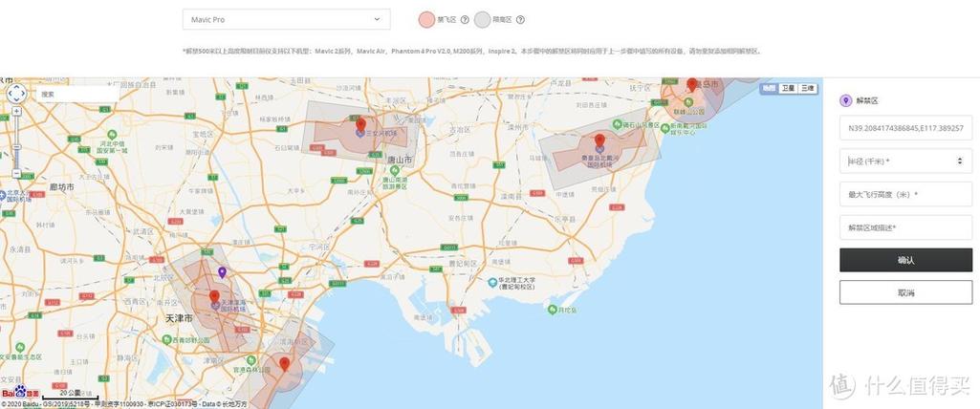Click the red marker near 秦皇岛市
Viewport: 980px width, 409px height.
pos(691,84)
